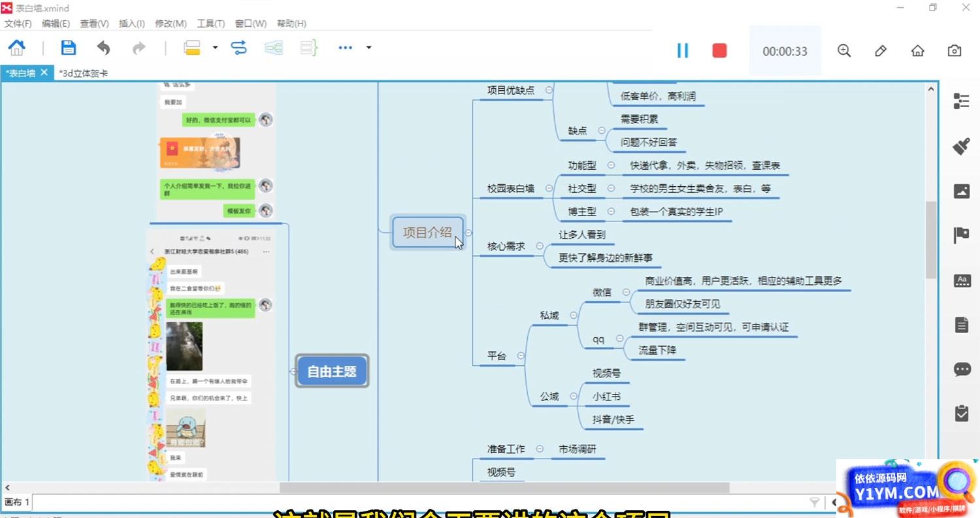
Task: Select the 项目介绍 main topic
Action: tap(427, 232)
